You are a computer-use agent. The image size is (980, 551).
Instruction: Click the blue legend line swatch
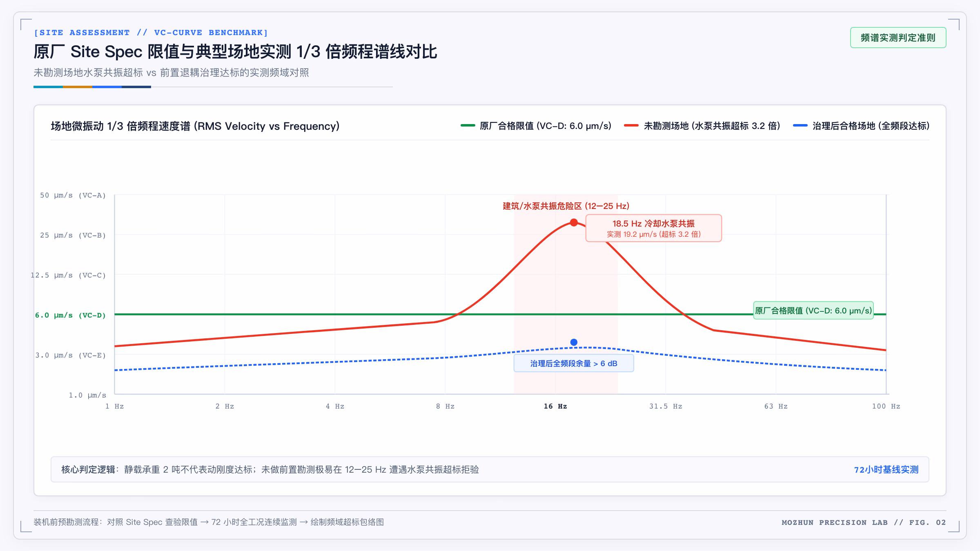800,126
